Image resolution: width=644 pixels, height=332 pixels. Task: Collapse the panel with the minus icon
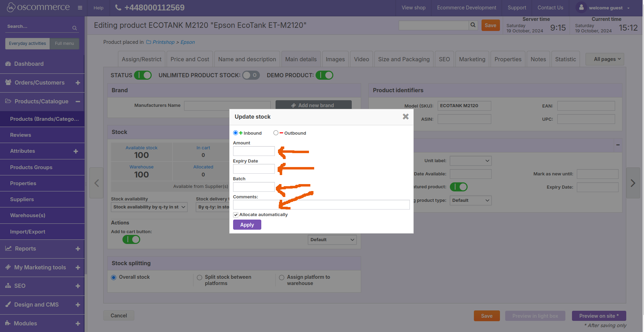pos(618,145)
